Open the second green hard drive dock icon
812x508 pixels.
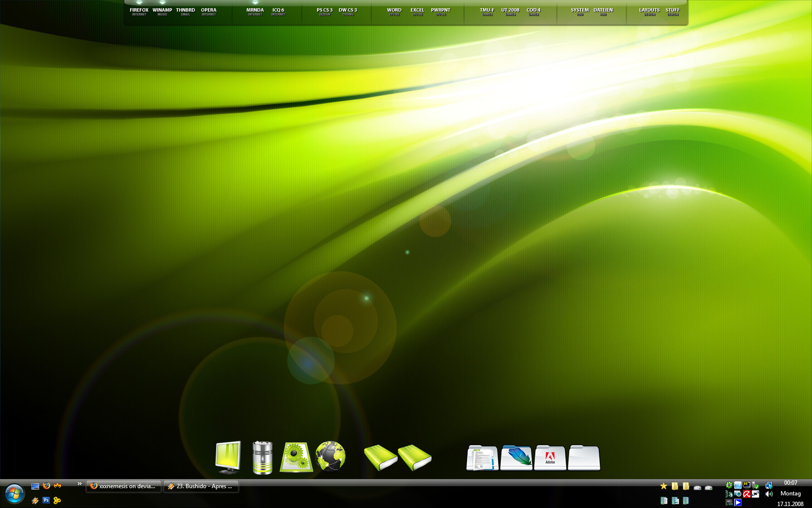415,457
